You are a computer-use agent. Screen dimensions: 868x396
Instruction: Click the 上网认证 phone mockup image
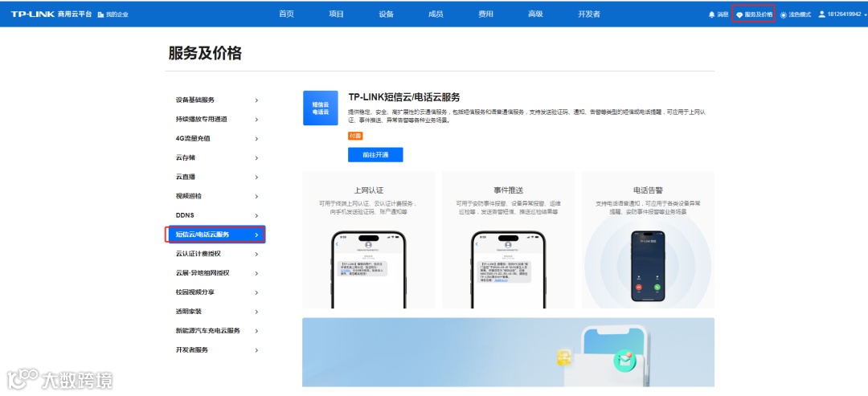(368, 269)
